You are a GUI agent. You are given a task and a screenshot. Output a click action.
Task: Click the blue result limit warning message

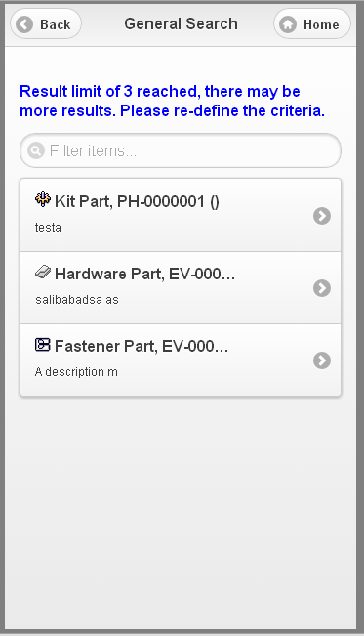[x=172, y=101]
